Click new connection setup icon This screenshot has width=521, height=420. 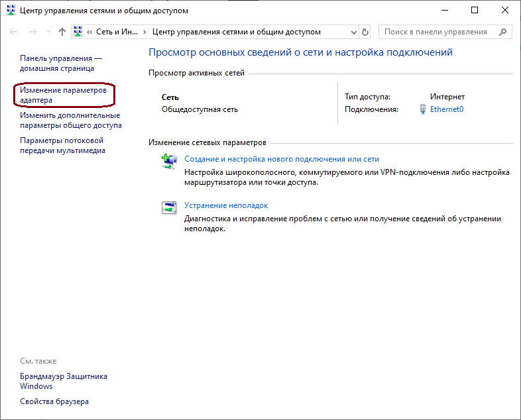[169, 162]
